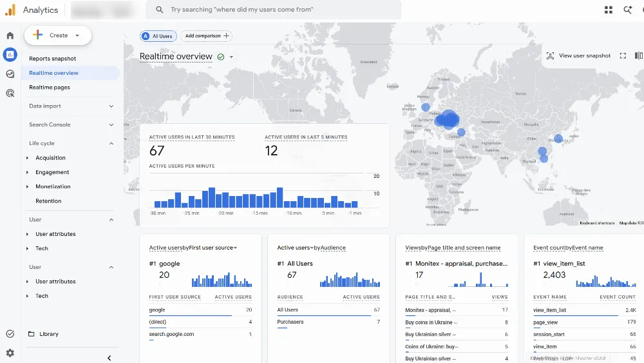
Task: Click the Purchasers audience row
Action: [x=328, y=322]
